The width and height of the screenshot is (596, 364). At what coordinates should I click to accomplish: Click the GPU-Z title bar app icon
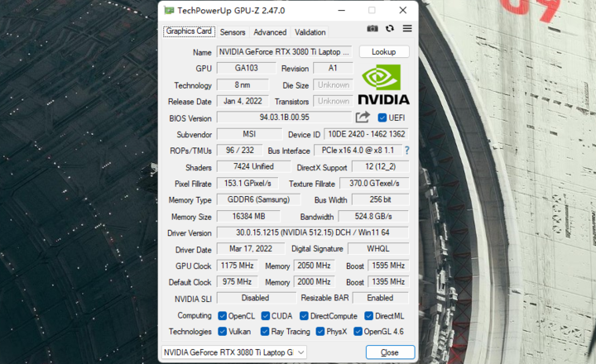click(x=169, y=10)
